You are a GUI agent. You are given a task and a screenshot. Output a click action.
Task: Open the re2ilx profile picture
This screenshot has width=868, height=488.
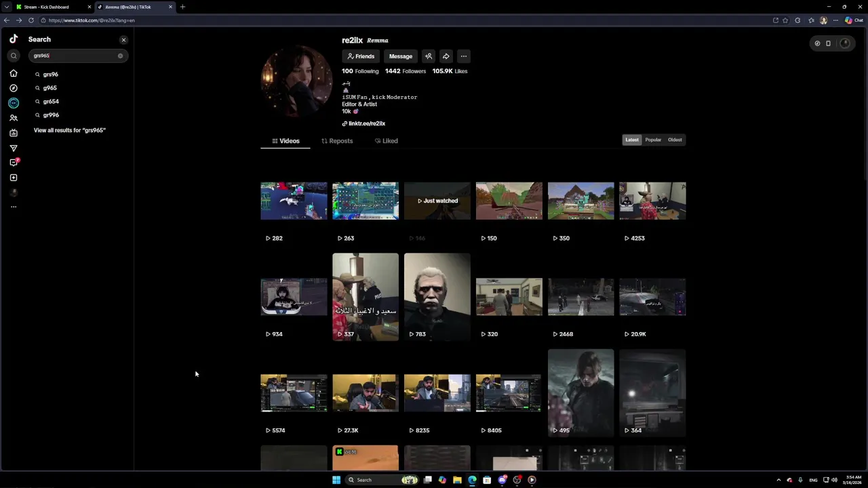click(296, 81)
